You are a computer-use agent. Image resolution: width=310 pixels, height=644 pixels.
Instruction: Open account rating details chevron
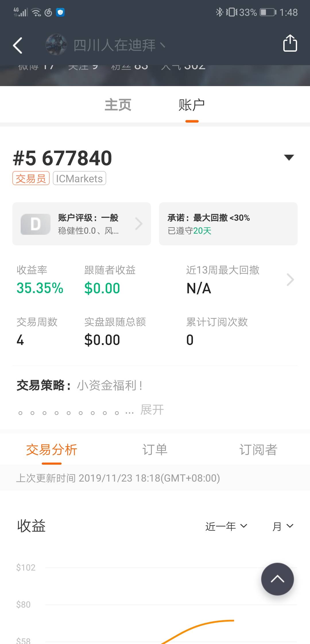tap(139, 224)
